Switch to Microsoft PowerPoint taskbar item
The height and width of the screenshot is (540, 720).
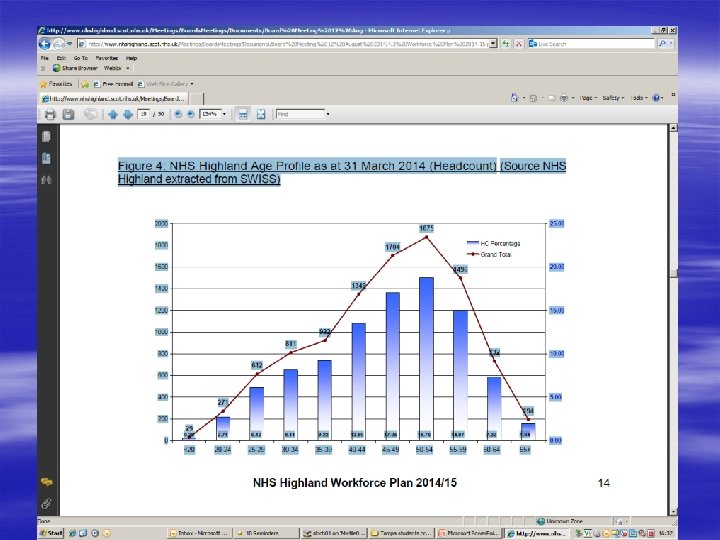pyautogui.click(x=468, y=533)
